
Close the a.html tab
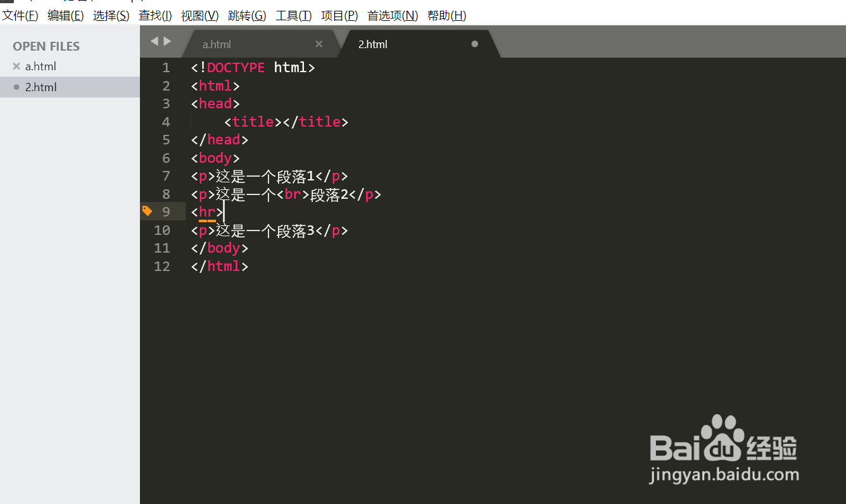[319, 44]
